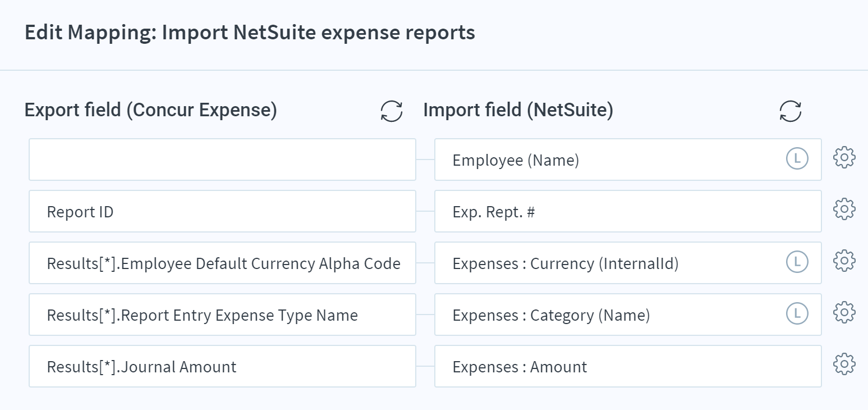Refresh the Concur Expense export fields

pyautogui.click(x=392, y=111)
